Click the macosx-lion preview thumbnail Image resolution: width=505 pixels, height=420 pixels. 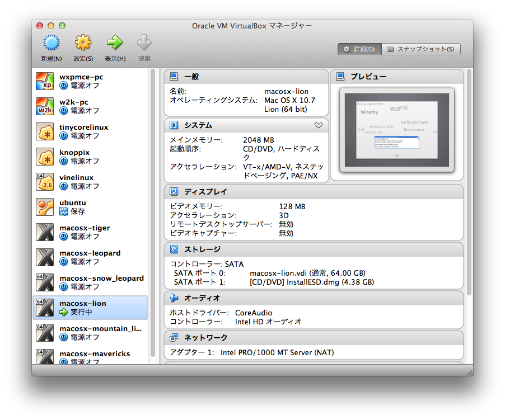397,129
